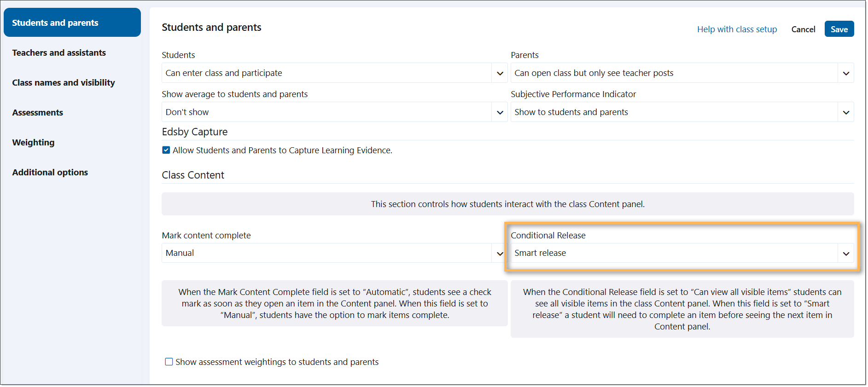Click the Help with class setup link
Screen dimensions: 868x387
(737, 29)
